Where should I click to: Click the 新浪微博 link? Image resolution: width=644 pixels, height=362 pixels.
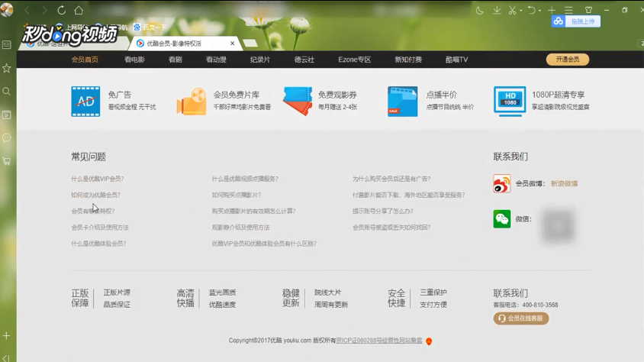pos(564,183)
